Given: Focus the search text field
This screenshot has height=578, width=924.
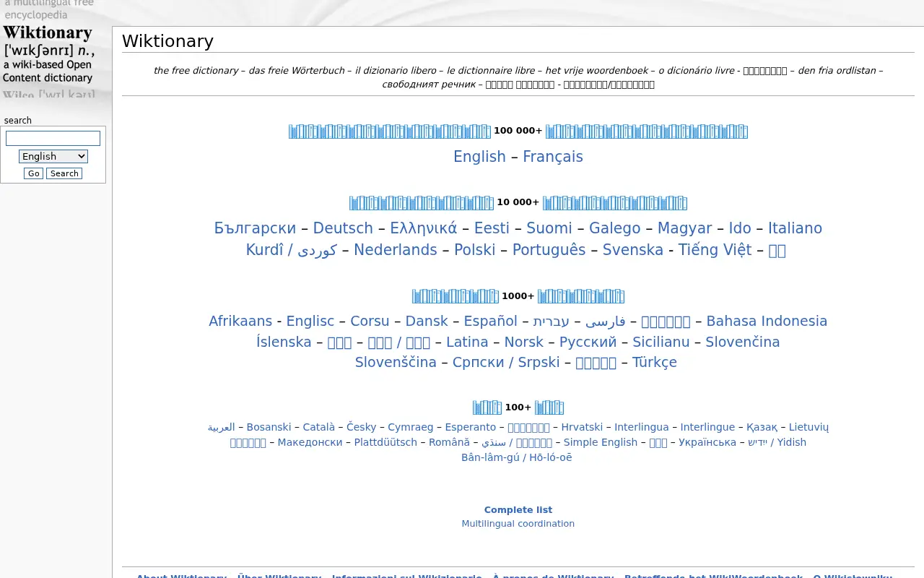Looking at the screenshot, I should (x=53, y=138).
